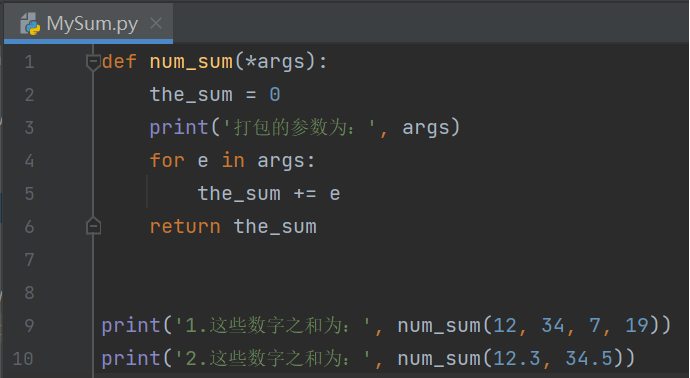Screen dimensions: 690x378
Task: Click the number 12.3 on line 10
Action: tap(517, 359)
